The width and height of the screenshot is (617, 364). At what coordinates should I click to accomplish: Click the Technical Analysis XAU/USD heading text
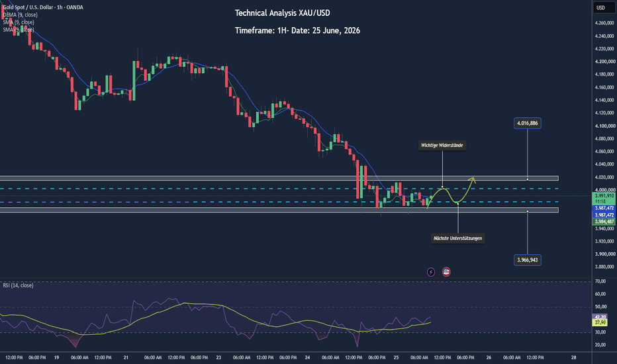pyautogui.click(x=283, y=13)
